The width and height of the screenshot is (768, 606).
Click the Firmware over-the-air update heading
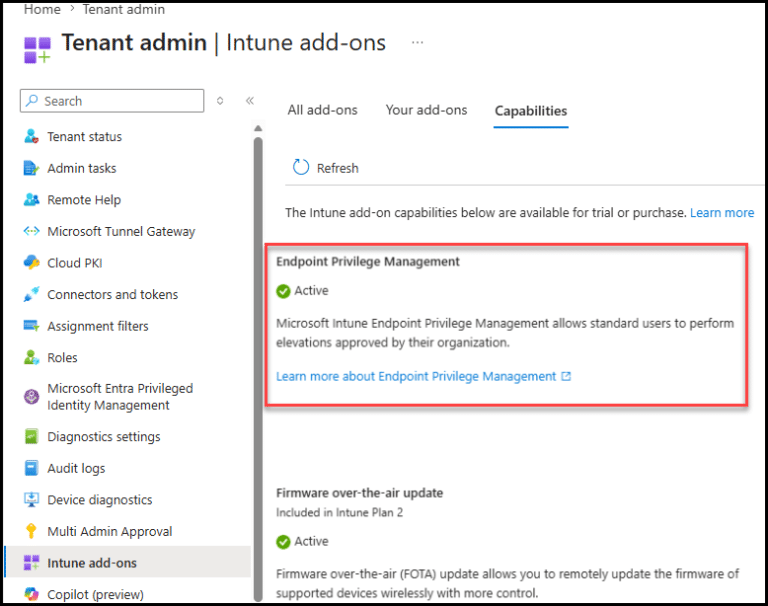tap(360, 493)
